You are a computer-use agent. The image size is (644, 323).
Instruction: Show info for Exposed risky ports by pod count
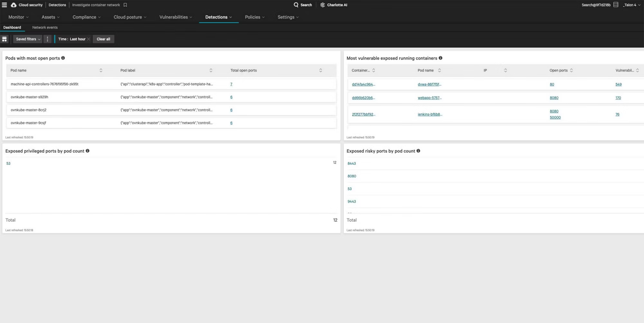tap(418, 151)
